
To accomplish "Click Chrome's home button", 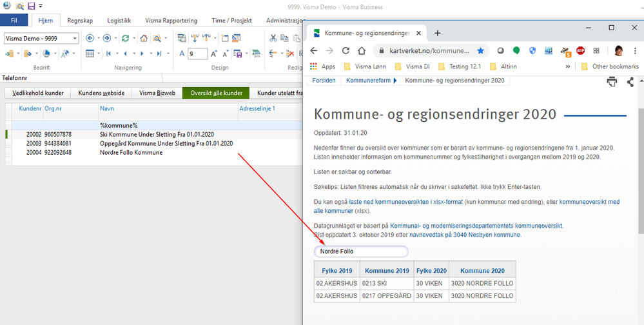I will [x=362, y=50].
